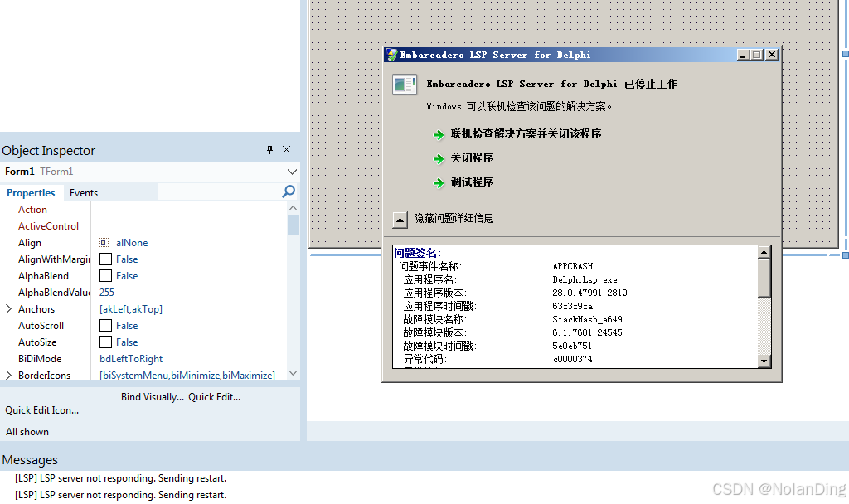849x504 pixels.
Task: Close the LSP Server crash dialog
Action: (772, 55)
